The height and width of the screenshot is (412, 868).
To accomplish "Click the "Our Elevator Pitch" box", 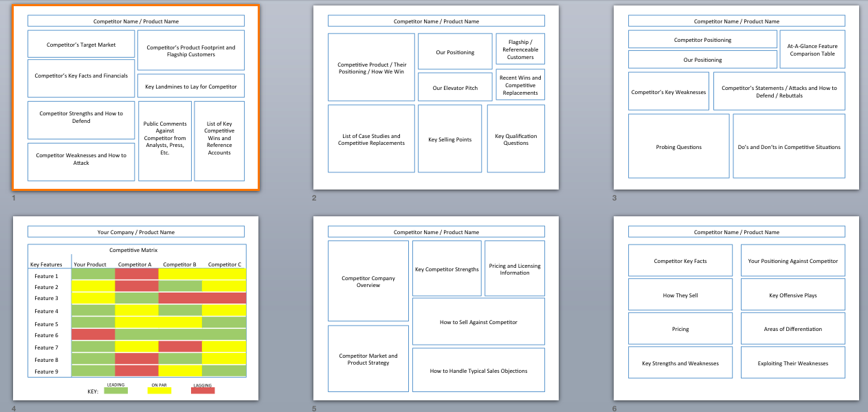I will click(x=455, y=88).
